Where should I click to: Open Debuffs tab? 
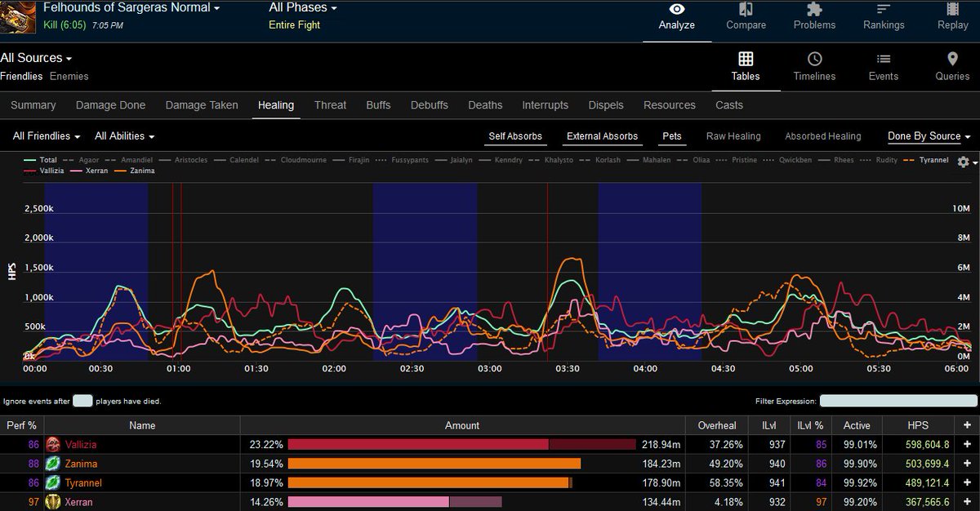(430, 104)
